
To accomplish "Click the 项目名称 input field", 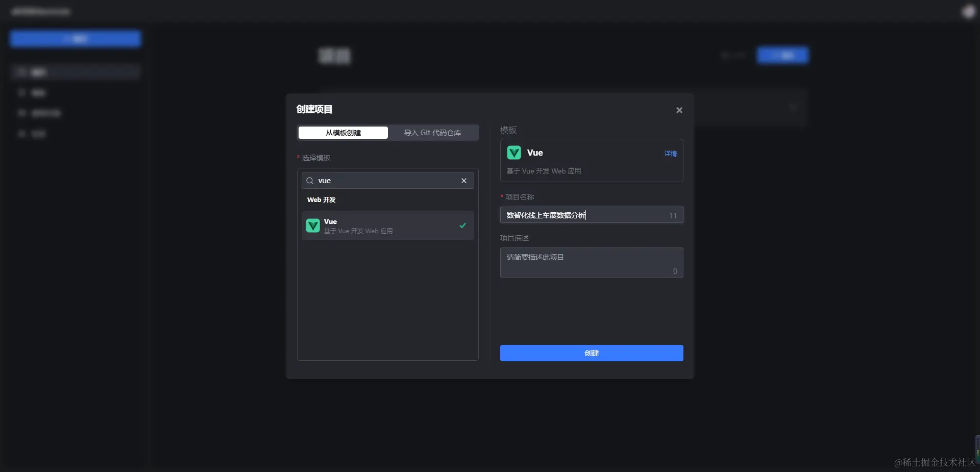I will [x=592, y=215].
